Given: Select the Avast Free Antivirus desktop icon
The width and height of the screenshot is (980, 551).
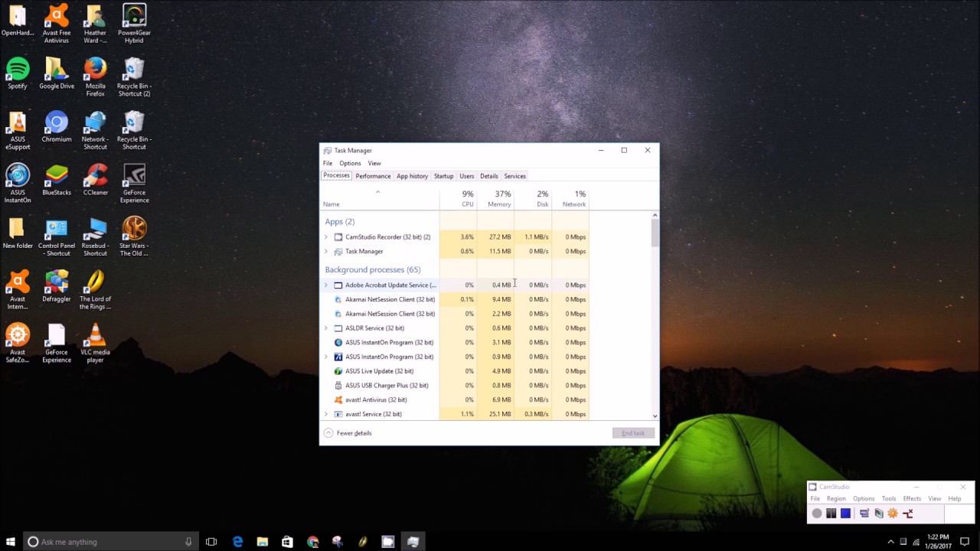Looking at the screenshot, I should point(57,24).
